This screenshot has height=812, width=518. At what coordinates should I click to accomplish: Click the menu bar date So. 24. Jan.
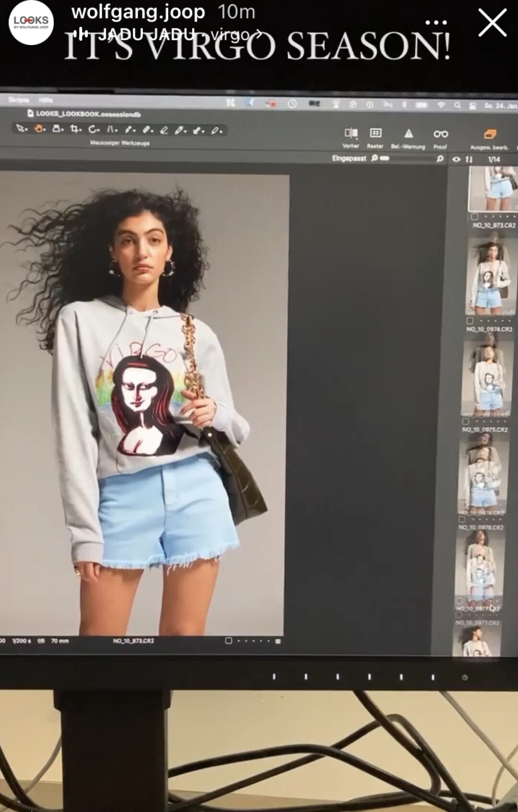501,106
